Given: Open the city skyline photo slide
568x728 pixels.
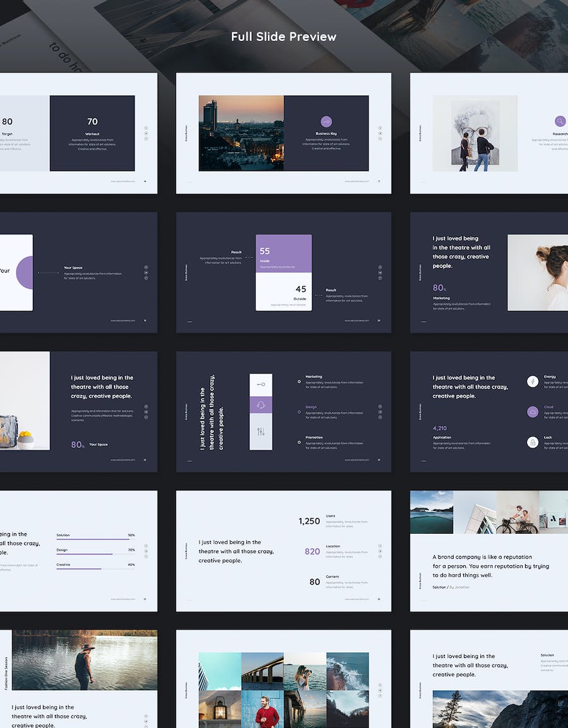Looking at the screenshot, I should (241, 133).
